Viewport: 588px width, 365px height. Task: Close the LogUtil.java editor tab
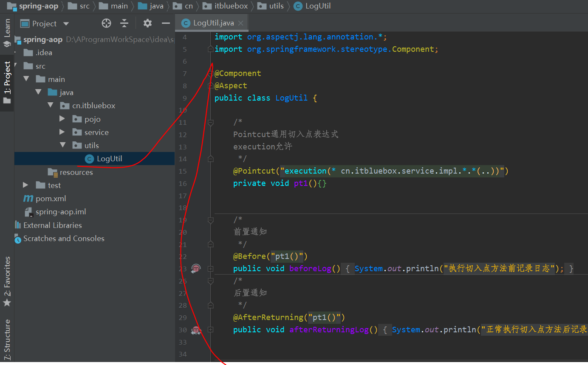pos(241,23)
